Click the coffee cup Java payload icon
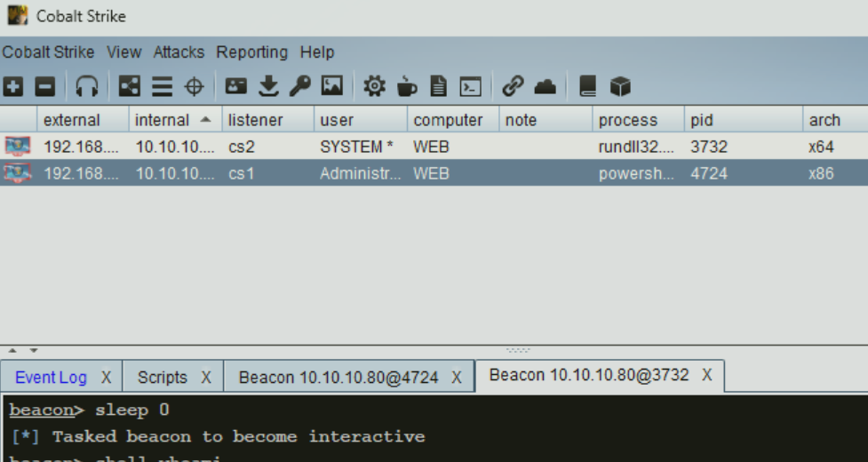Image resolution: width=868 pixels, height=462 pixels. [406, 86]
